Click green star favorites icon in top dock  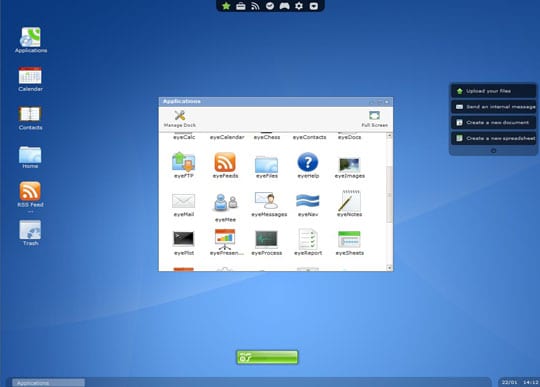click(x=226, y=6)
